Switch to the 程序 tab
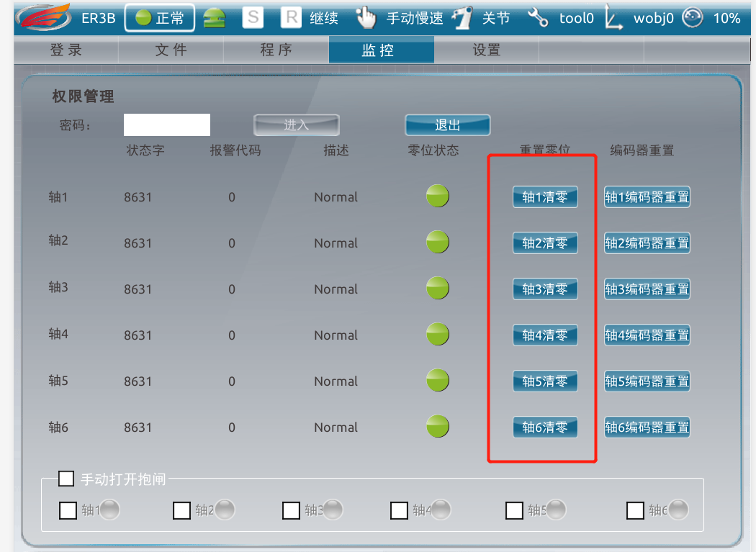This screenshot has height=552, width=756. [276, 50]
